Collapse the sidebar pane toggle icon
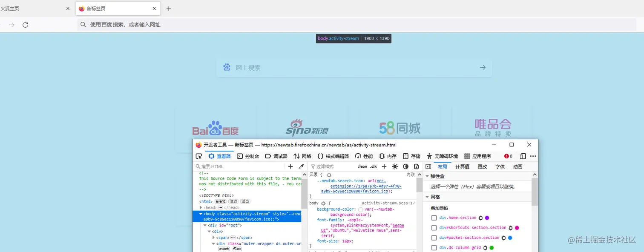 (428, 166)
